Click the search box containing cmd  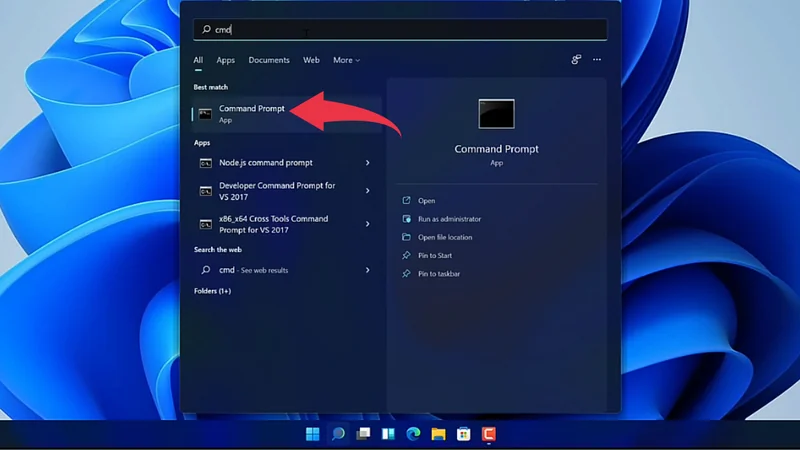pyautogui.click(x=400, y=30)
